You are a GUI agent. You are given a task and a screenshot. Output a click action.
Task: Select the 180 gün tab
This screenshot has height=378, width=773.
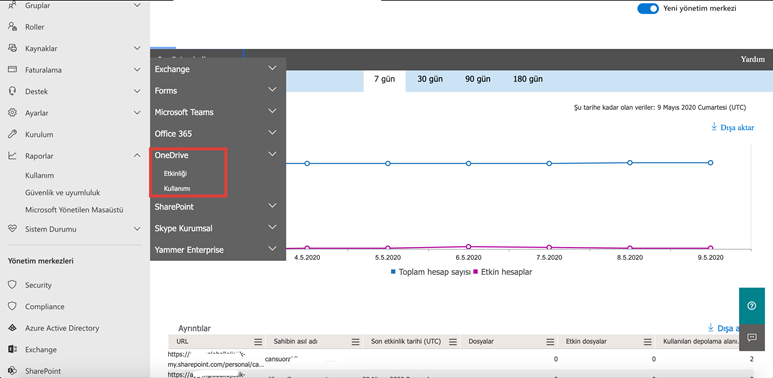(x=527, y=79)
